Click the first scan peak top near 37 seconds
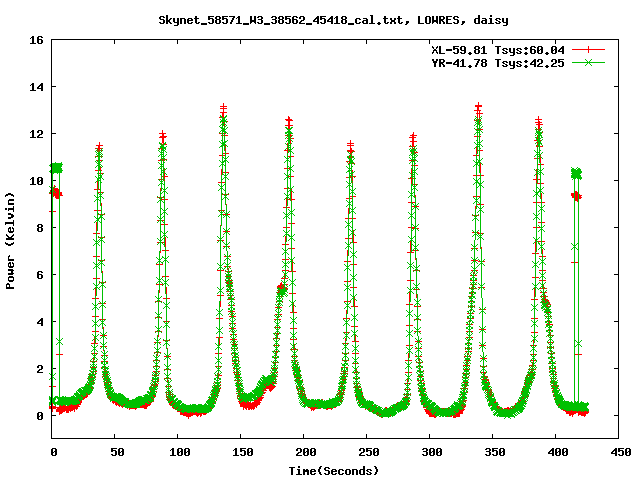 [x=99, y=148]
